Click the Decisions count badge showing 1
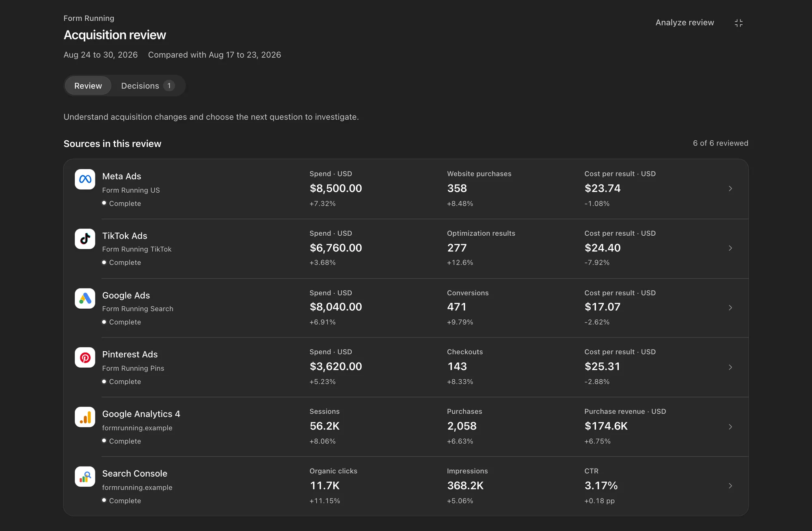Image resolution: width=812 pixels, height=531 pixels. (x=169, y=86)
